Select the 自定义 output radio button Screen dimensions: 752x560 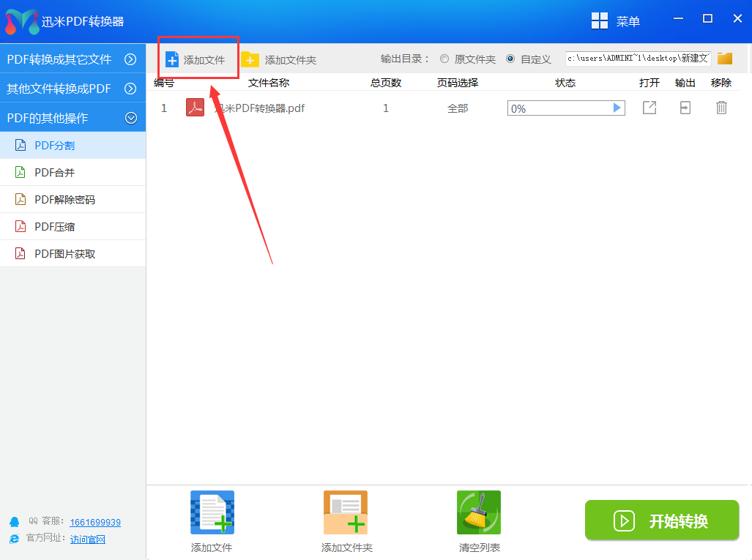tap(510, 59)
